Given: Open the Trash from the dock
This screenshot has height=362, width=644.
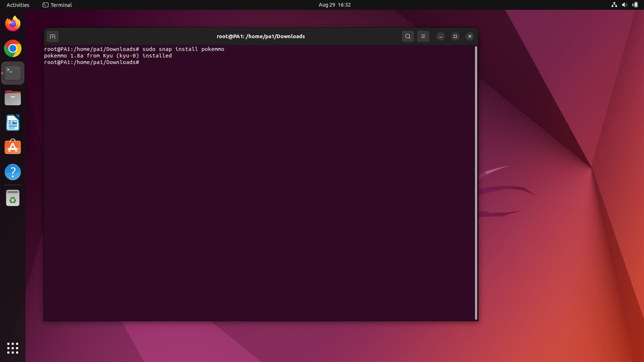Looking at the screenshot, I should click(x=13, y=198).
